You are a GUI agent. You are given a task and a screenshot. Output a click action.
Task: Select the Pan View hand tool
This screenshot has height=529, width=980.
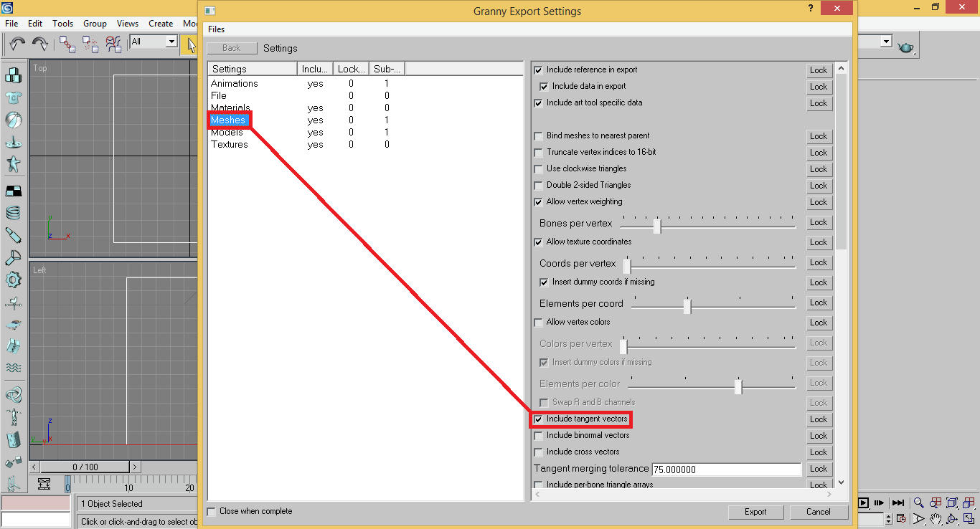click(x=936, y=519)
